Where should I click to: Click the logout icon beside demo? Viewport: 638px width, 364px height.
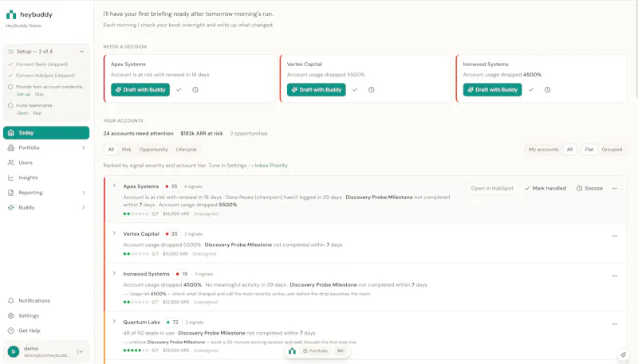point(80,351)
